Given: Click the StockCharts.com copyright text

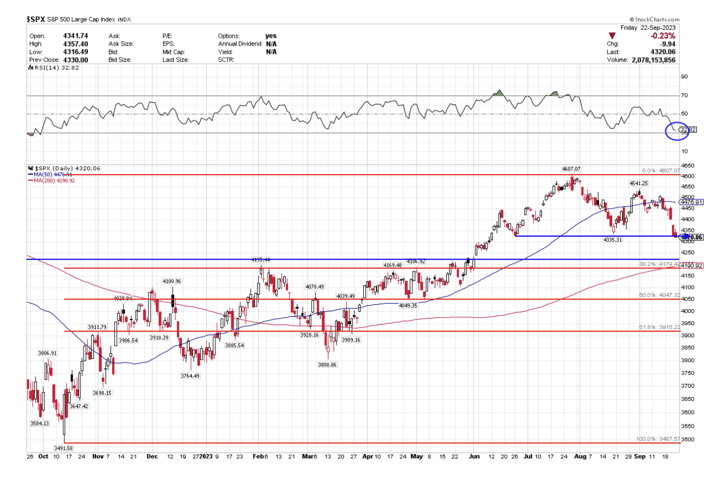Looking at the screenshot, I should pyautogui.click(x=654, y=19).
